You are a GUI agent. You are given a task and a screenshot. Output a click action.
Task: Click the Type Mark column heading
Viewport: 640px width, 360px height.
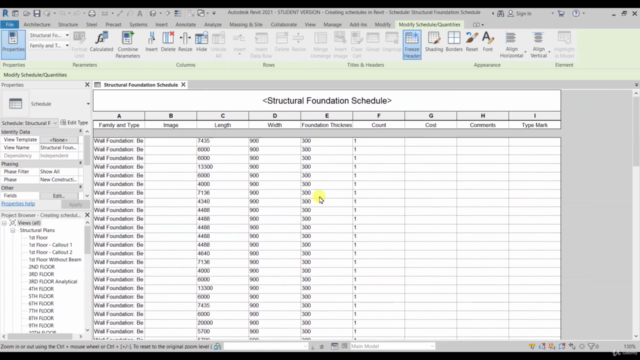pyautogui.click(x=534, y=125)
